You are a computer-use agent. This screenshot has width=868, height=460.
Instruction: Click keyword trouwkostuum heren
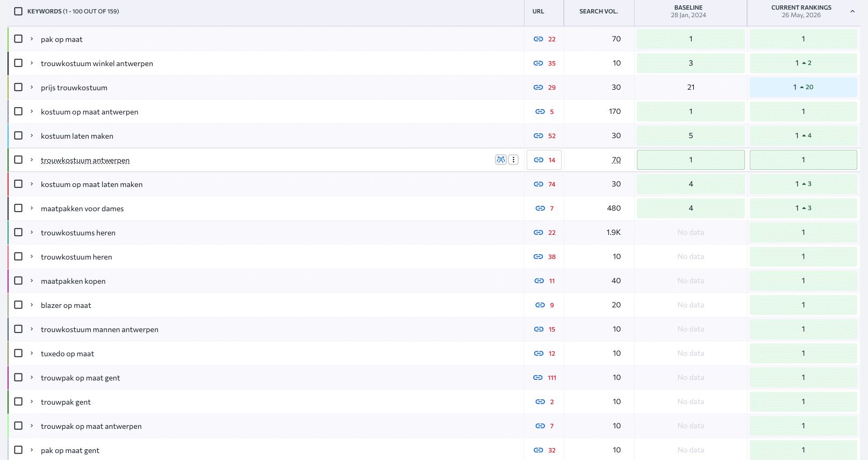click(x=76, y=257)
